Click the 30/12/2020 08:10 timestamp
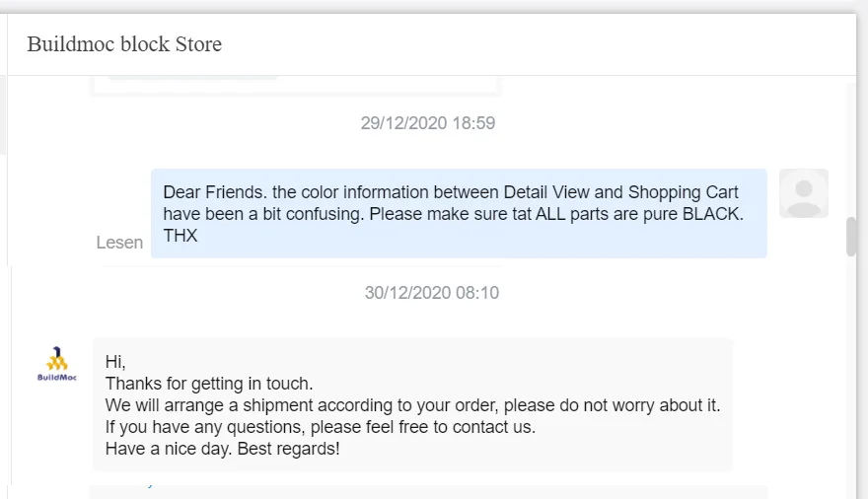This screenshot has height=499, width=868. (431, 293)
